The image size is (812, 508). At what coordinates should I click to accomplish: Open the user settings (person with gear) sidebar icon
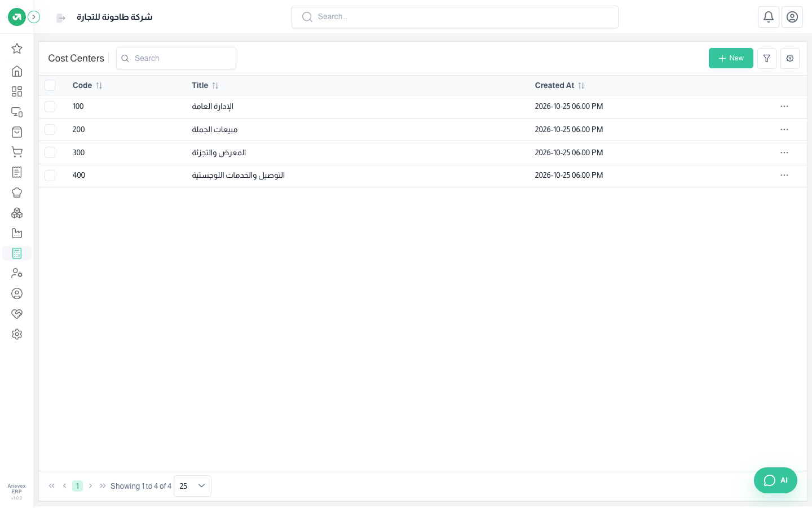17,273
